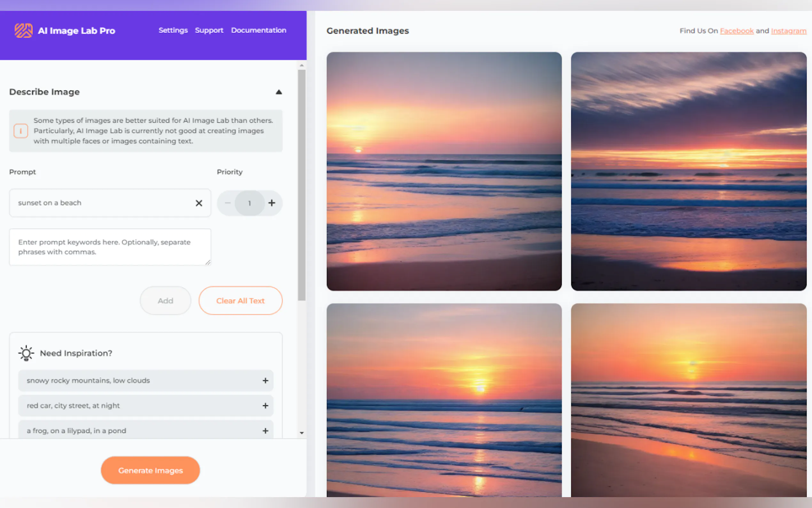The height and width of the screenshot is (508, 812).
Task: Click the priority value 1
Action: coord(249,203)
